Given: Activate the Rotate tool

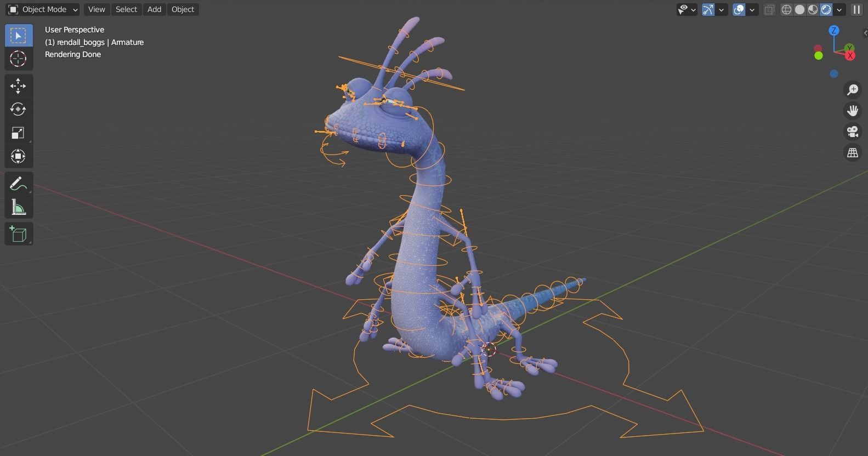Looking at the screenshot, I should (18, 110).
